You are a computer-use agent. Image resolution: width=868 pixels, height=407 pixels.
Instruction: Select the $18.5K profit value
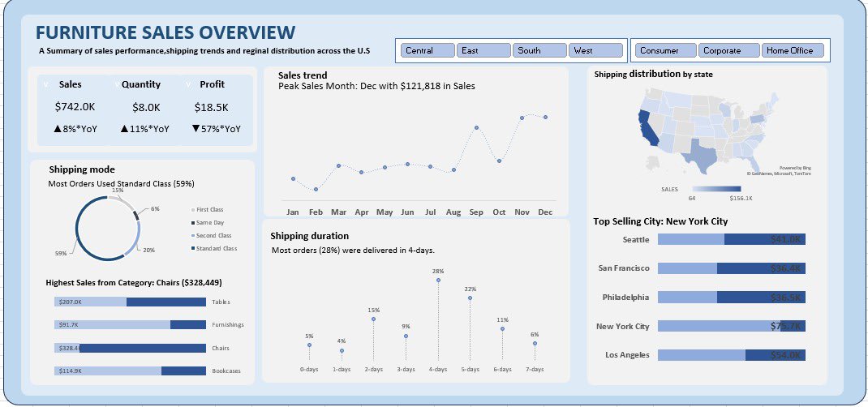point(212,107)
